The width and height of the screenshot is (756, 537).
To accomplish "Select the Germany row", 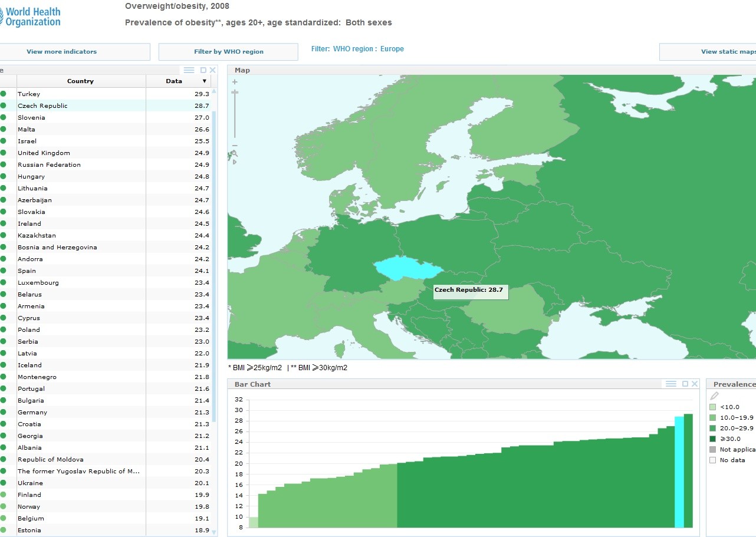I will pyautogui.click(x=106, y=412).
